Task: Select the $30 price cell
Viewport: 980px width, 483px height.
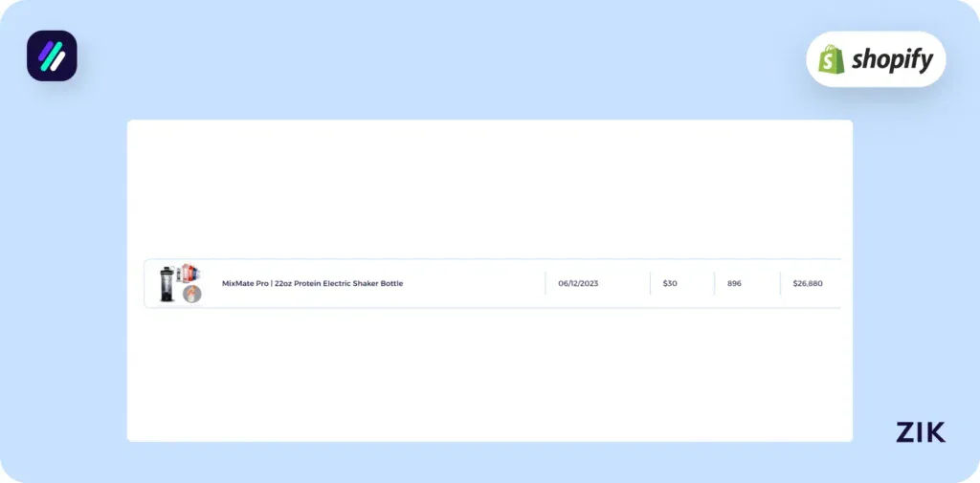Action: tap(670, 284)
